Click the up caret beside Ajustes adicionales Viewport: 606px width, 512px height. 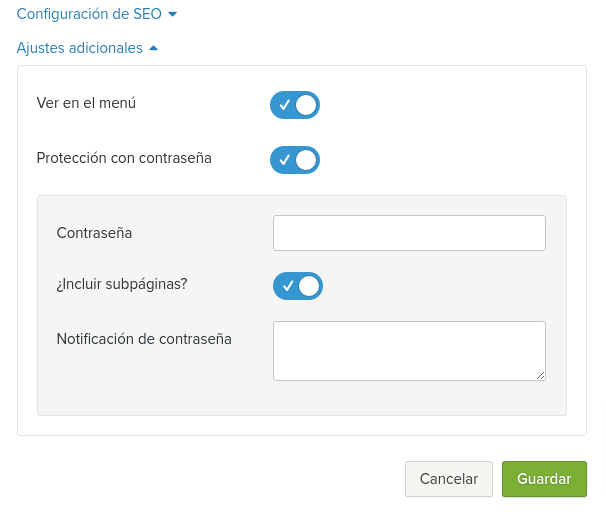click(x=153, y=48)
